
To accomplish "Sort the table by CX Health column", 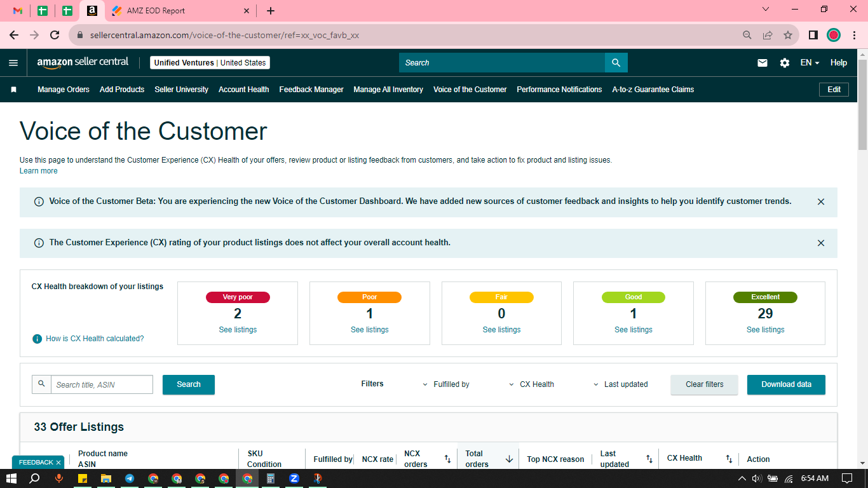I will 729,459.
